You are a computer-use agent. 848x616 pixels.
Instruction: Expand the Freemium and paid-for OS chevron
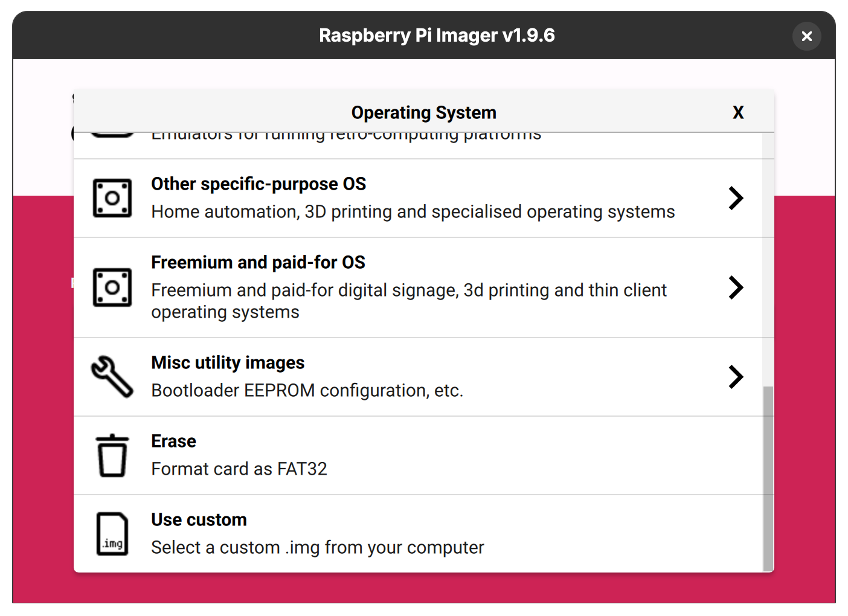pyautogui.click(x=736, y=287)
